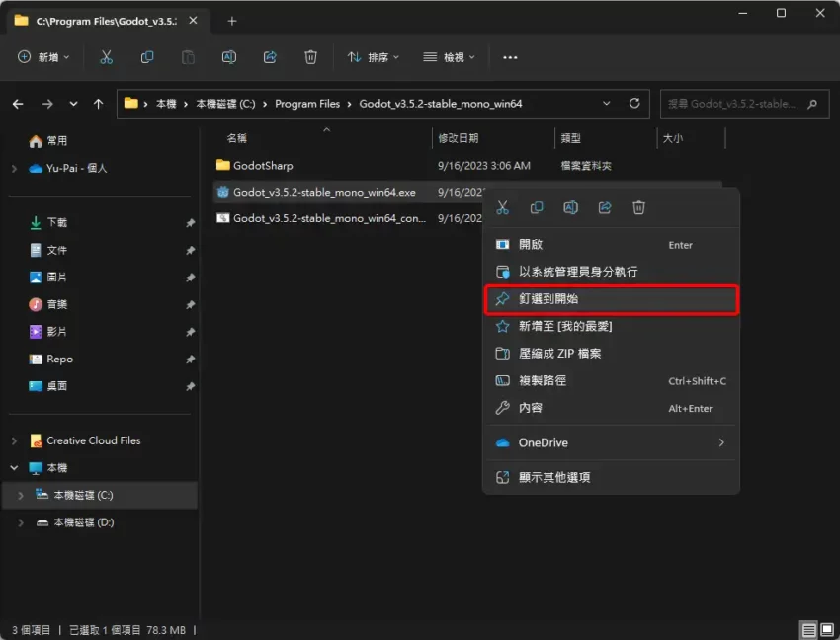
Task: Open 桌面 Desktop in the sidebar
Action: pyautogui.click(x=48, y=386)
